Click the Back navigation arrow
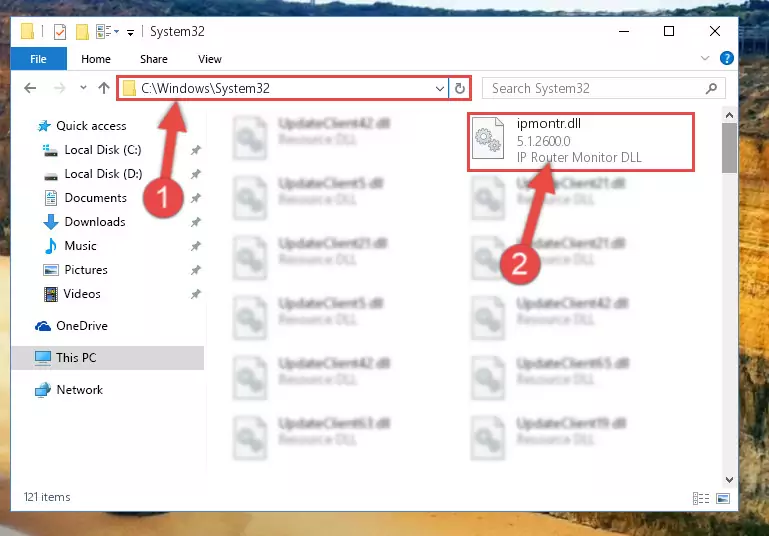Viewport: 769px width, 536px height. pyautogui.click(x=30, y=88)
